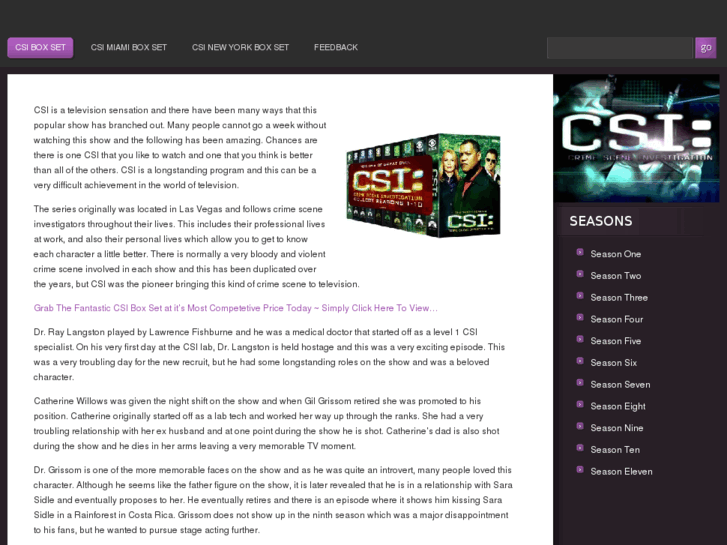Click the bullet icon beside Season One
This screenshot has width=727, height=545.
click(580, 252)
